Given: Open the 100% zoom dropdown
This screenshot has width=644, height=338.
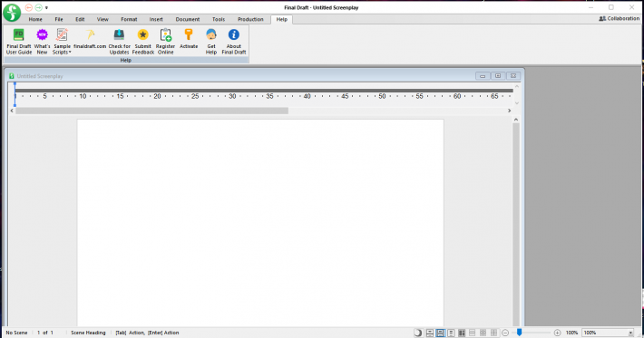Looking at the screenshot, I should (630, 333).
